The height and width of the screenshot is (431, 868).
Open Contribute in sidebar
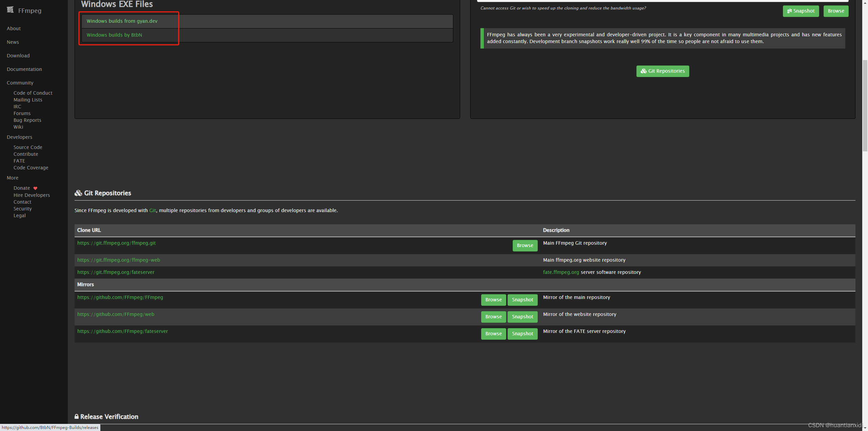click(26, 154)
